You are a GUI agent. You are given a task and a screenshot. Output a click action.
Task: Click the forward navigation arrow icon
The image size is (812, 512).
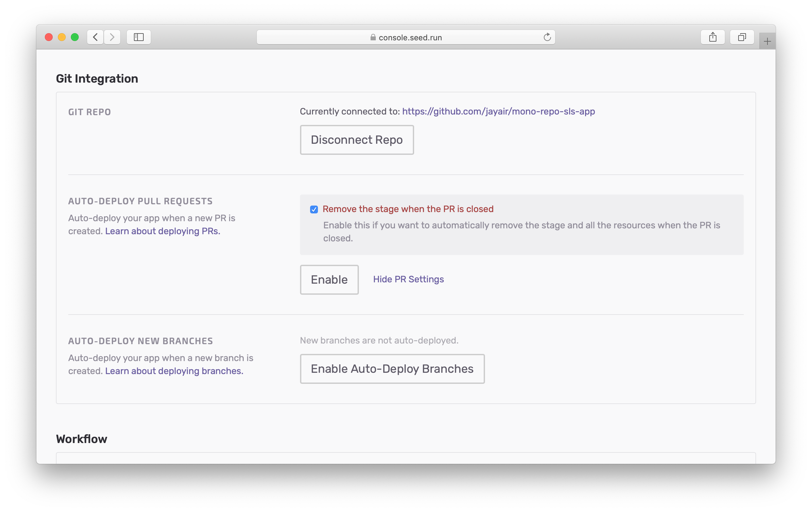point(112,36)
